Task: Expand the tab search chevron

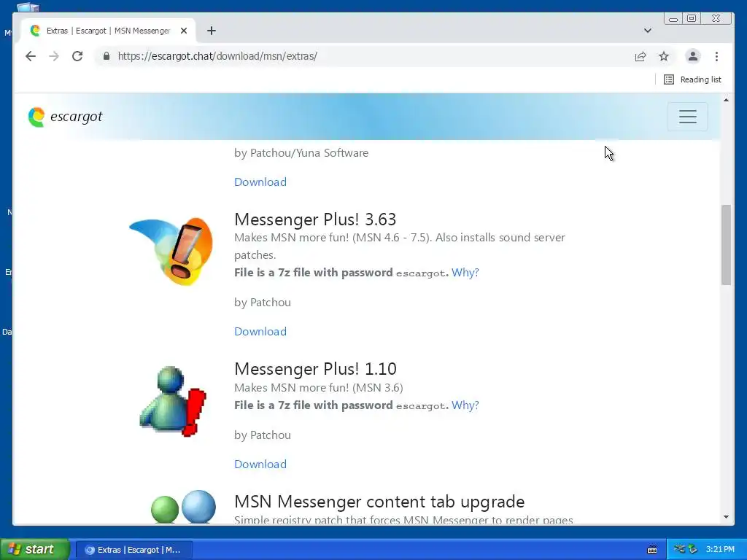Action: click(x=648, y=31)
